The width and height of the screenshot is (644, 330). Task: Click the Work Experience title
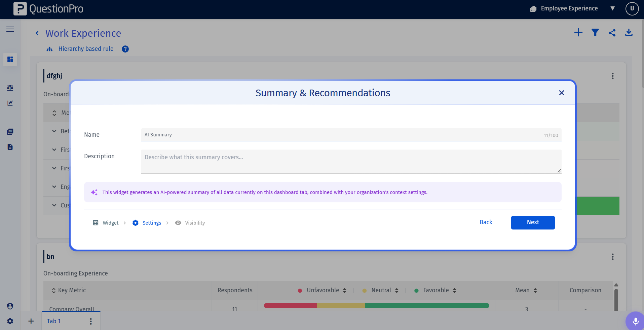coord(83,33)
